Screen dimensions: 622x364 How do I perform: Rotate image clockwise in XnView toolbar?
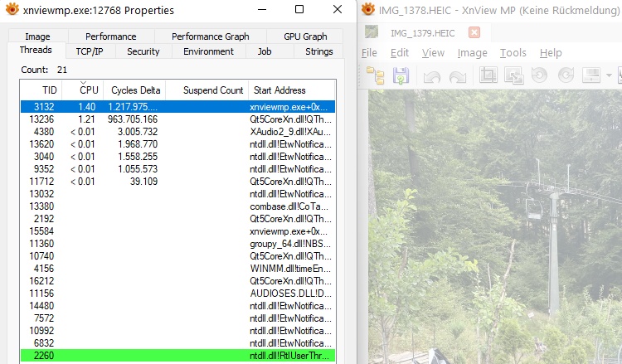point(566,75)
